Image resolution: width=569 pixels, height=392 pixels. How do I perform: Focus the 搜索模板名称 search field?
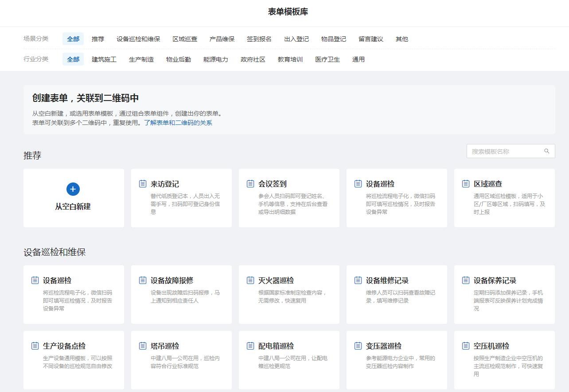pyautogui.click(x=505, y=151)
